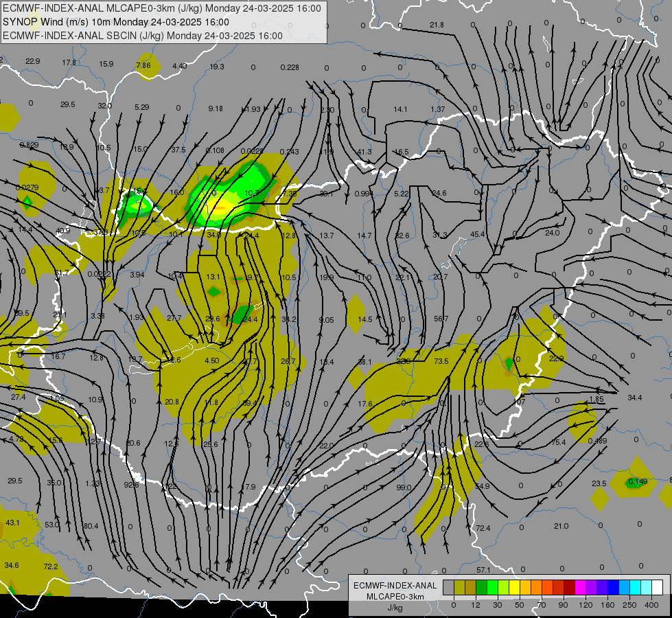Click the map value '24.0'

coord(553,233)
